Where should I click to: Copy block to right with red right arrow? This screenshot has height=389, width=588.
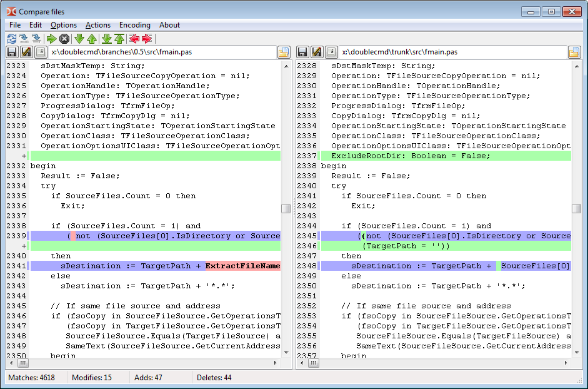click(x=147, y=39)
